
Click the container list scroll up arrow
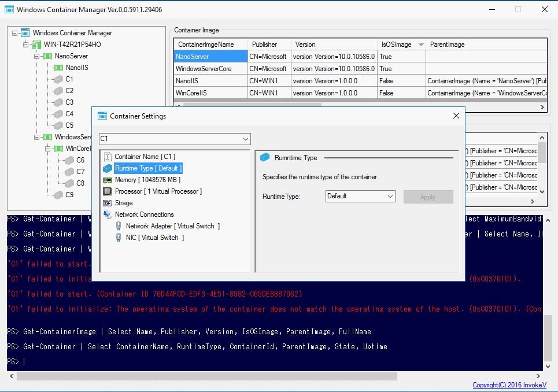542,138
